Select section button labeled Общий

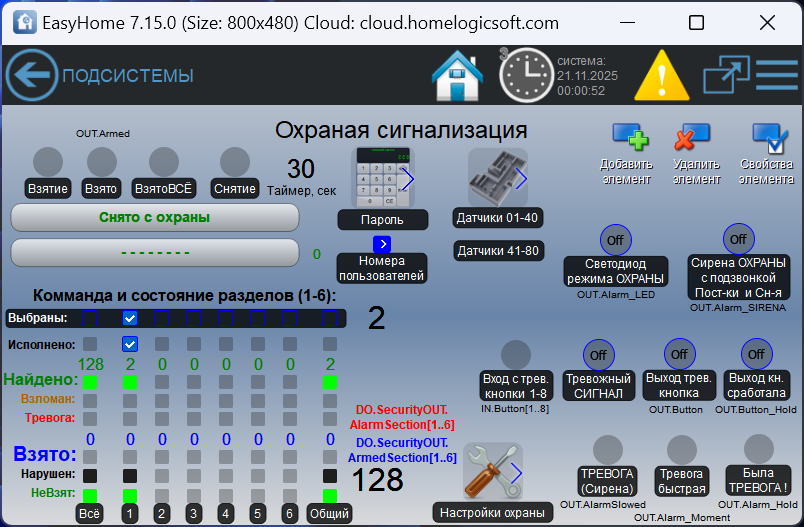tap(329, 513)
